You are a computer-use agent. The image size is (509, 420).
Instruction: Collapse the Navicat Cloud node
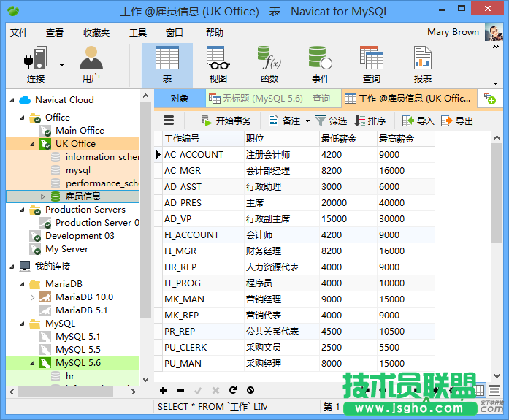click(x=12, y=100)
